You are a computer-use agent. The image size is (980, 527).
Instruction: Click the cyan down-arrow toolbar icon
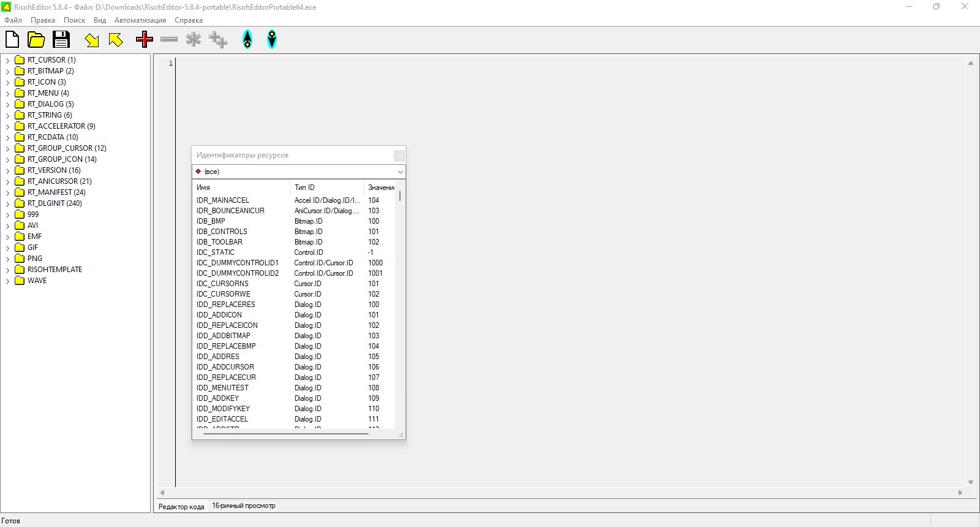tap(272, 40)
